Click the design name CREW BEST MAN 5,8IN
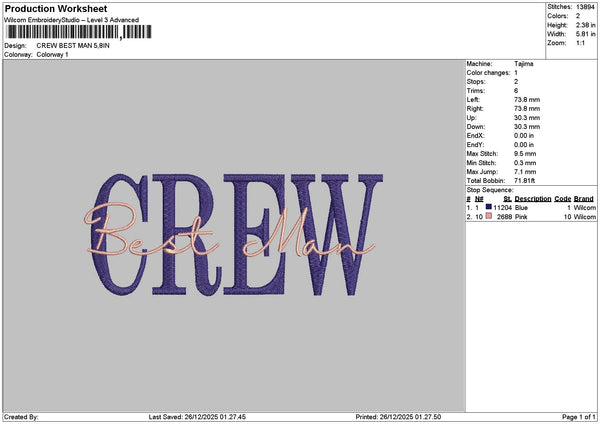The image size is (600, 424). click(73, 46)
